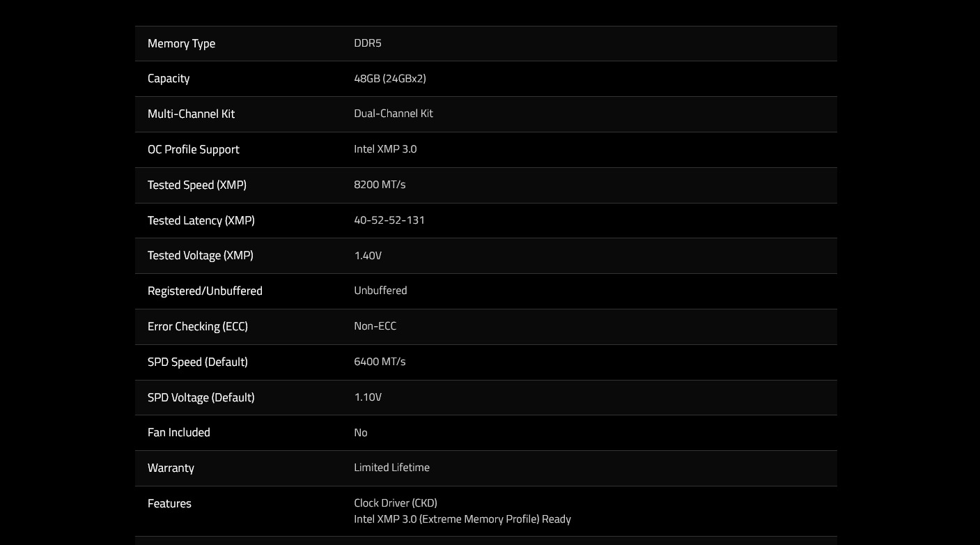This screenshot has height=545, width=980.
Task: Select the Capacity row label
Action: pos(169,79)
